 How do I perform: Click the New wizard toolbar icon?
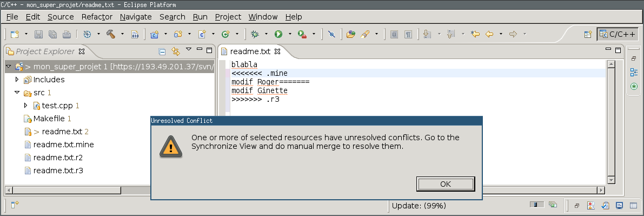pos(15,34)
